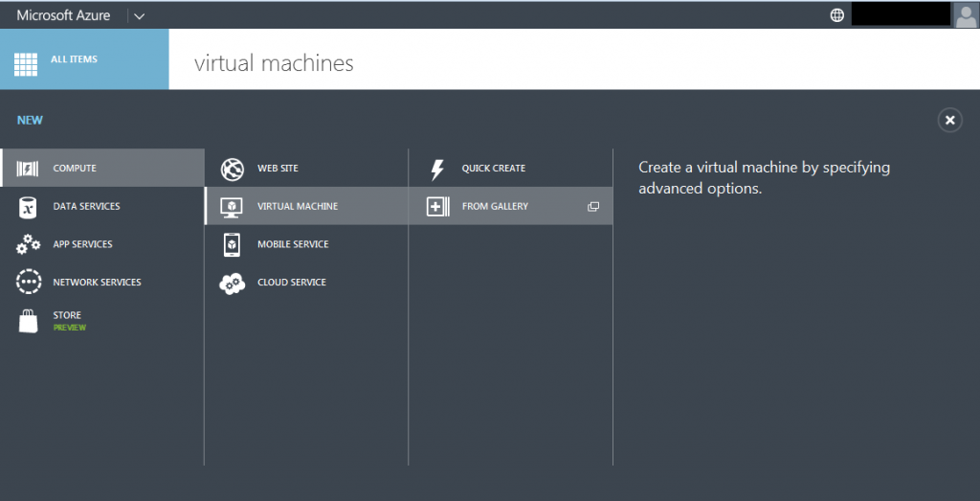Viewport: 980px width, 501px height.
Task: Click the green PREVIEW label under Store
Action: click(x=69, y=328)
